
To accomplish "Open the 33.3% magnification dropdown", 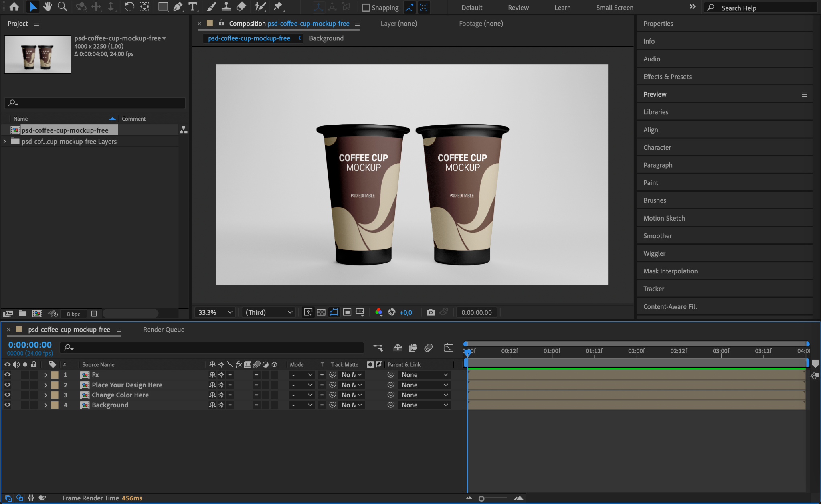I will [215, 312].
